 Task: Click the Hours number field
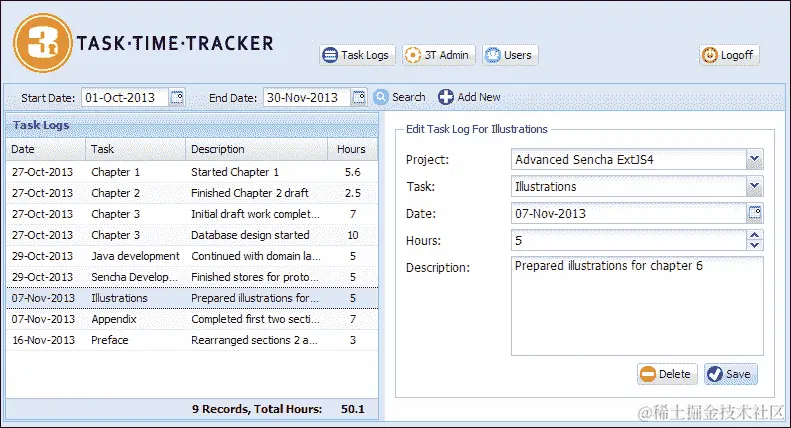click(629, 240)
